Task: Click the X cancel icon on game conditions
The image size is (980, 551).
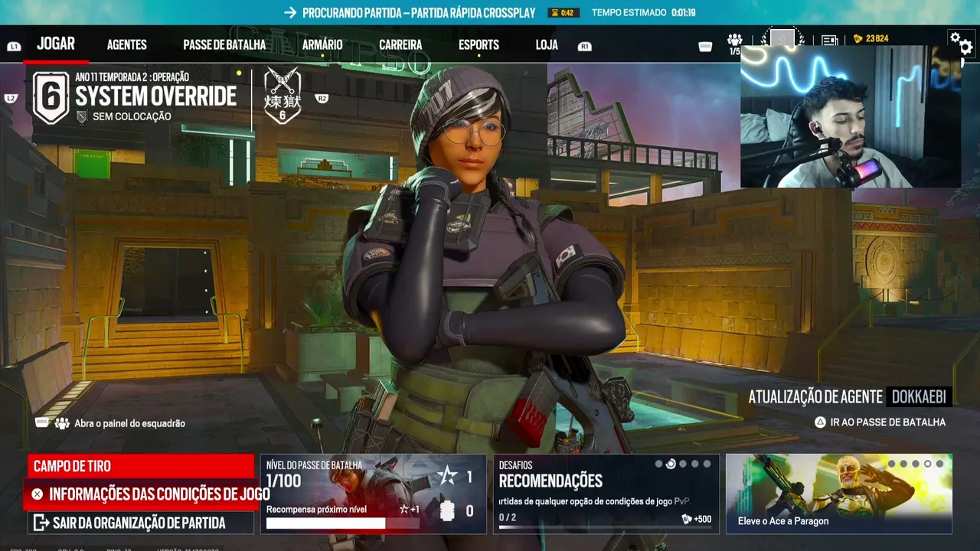Action: (37, 494)
